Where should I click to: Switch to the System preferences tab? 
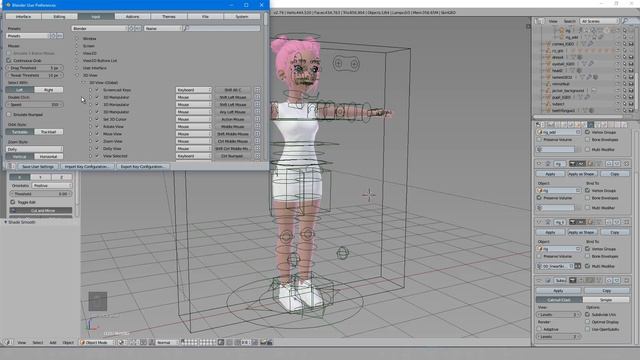click(x=242, y=16)
